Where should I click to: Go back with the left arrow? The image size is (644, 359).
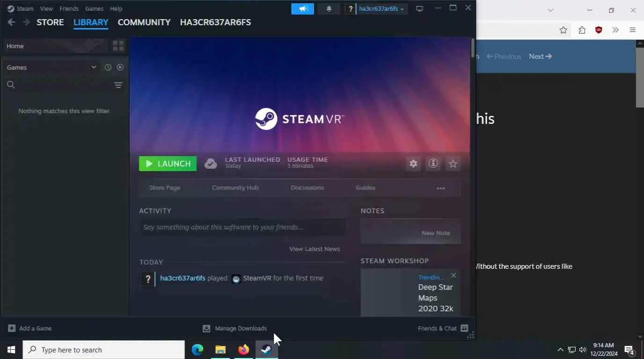pyautogui.click(x=12, y=22)
